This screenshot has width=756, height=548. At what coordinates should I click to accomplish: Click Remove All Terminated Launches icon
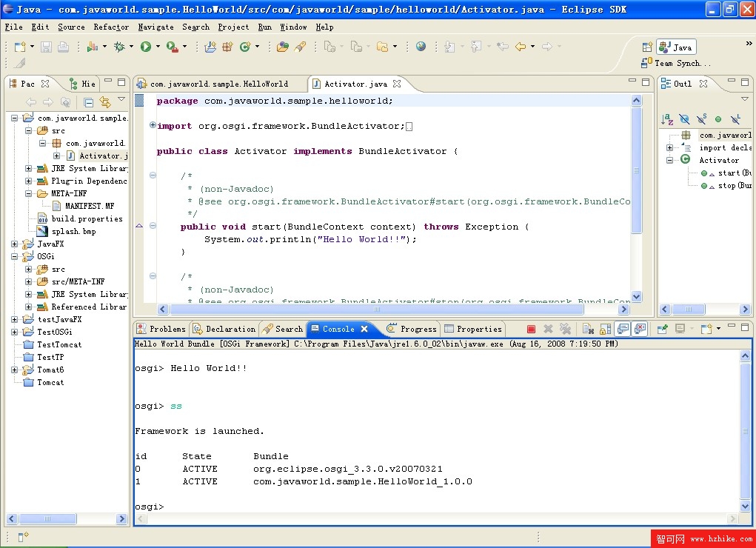click(565, 329)
